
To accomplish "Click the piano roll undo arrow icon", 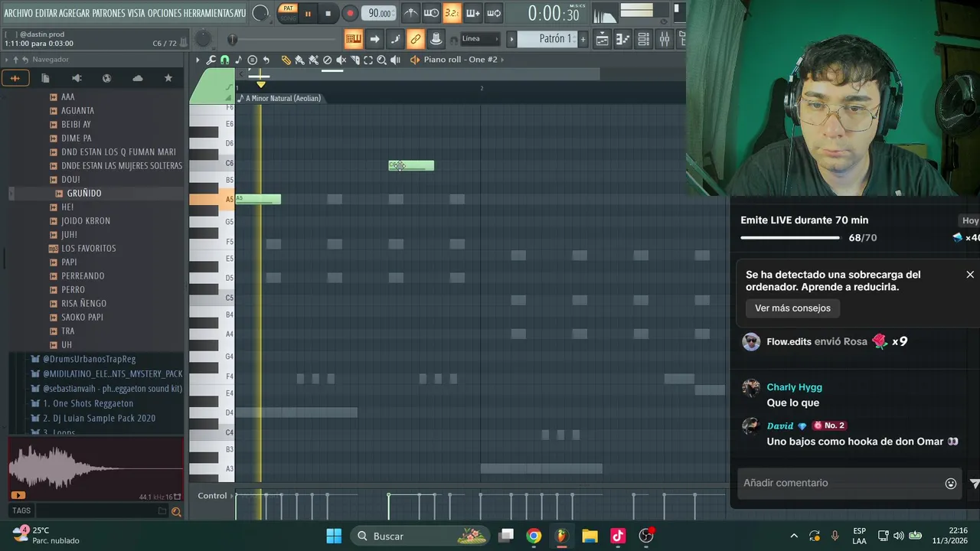I will click(x=266, y=60).
